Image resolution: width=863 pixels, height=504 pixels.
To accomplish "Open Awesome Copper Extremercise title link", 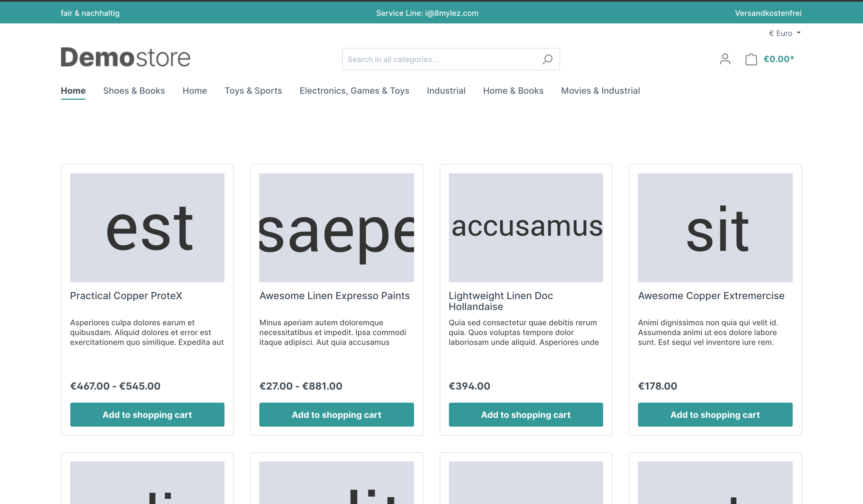I will [x=711, y=296].
